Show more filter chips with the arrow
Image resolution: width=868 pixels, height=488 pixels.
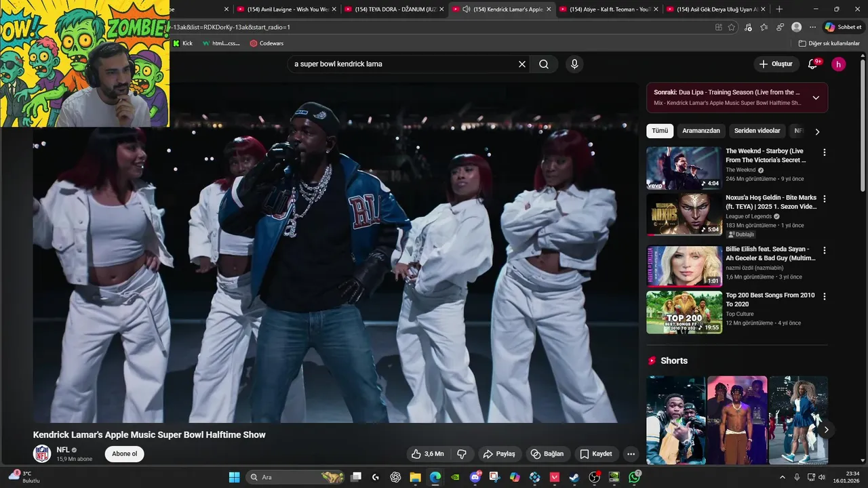817,131
